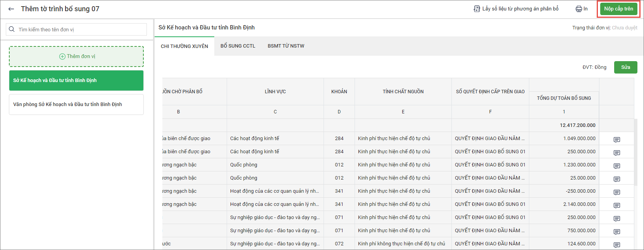The image size is (644, 250).
Task: Click the Sửa edit button
Action: [x=625, y=67]
